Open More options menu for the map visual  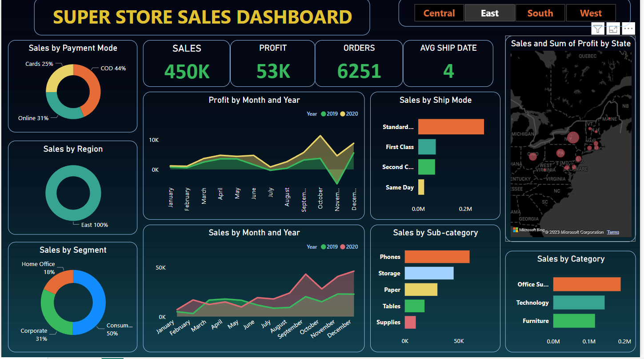628,28
